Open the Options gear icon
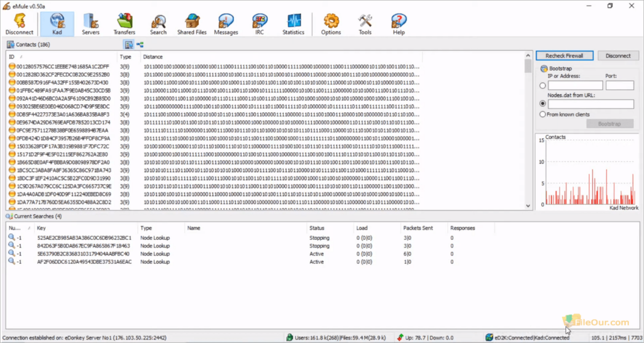Image resolution: width=644 pixels, height=343 pixels. coord(331,24)
